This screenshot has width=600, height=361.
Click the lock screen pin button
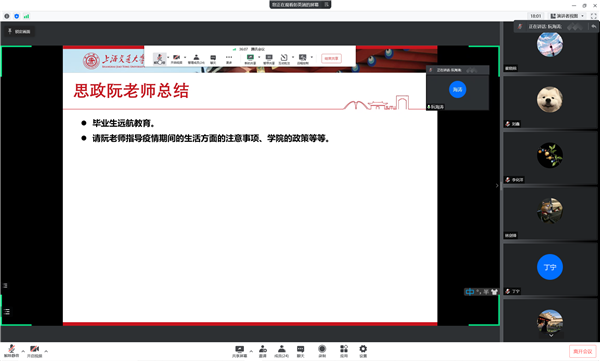[x=20, y=31]
